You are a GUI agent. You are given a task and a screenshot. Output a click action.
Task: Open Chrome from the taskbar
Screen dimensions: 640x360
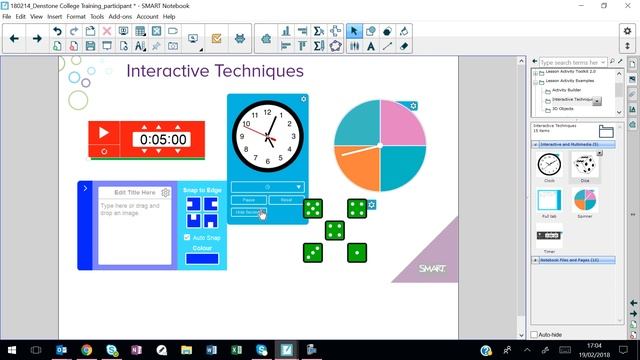pyautogui.click(x=87, y=350)
